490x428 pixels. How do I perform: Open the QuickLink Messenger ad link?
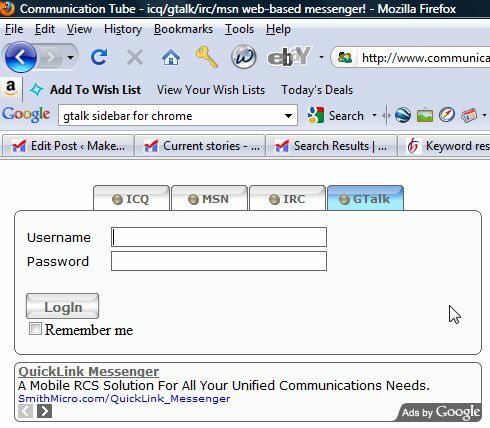click(x=89, y=371)
